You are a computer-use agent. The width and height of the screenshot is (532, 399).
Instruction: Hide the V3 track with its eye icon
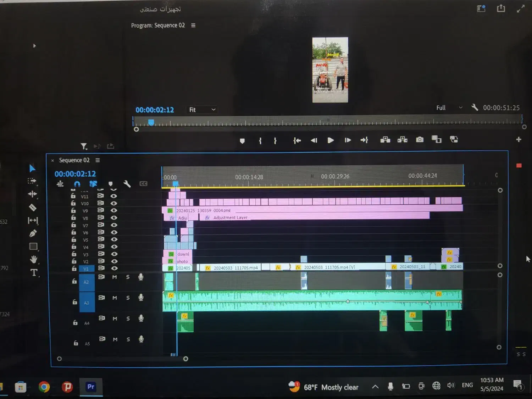click(114, 254)
